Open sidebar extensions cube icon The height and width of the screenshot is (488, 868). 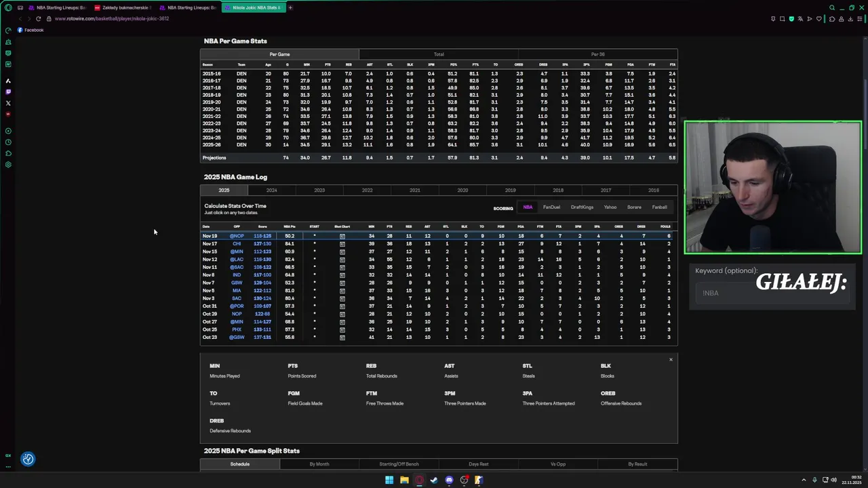[8, 154]
